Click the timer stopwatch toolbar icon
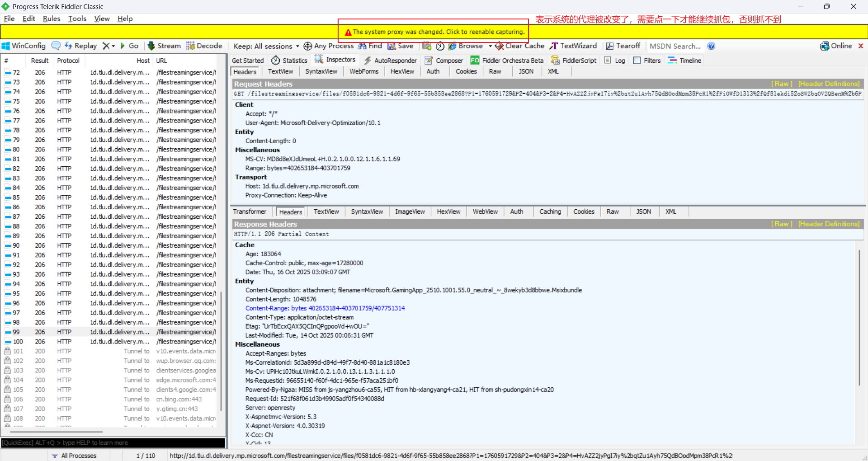The width and height of the screenshot is (868, 461). (x=440, y=46)
